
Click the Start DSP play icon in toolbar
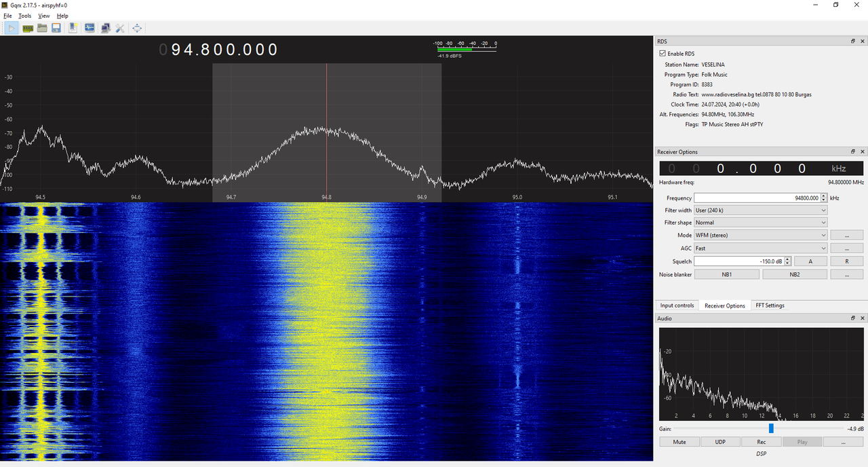[x=12, y=28]
